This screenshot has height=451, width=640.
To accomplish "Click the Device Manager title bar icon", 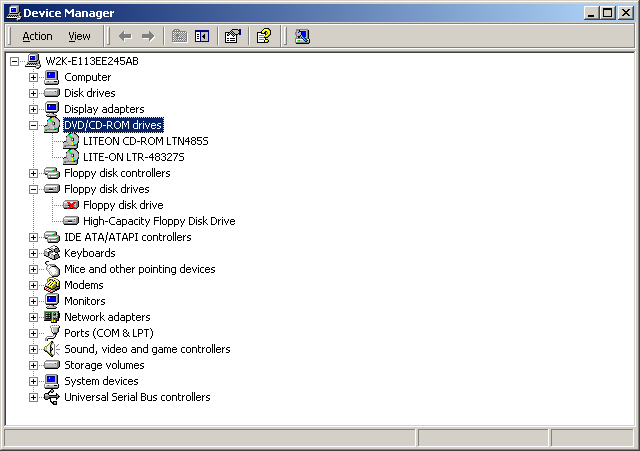I will [14, 13].
